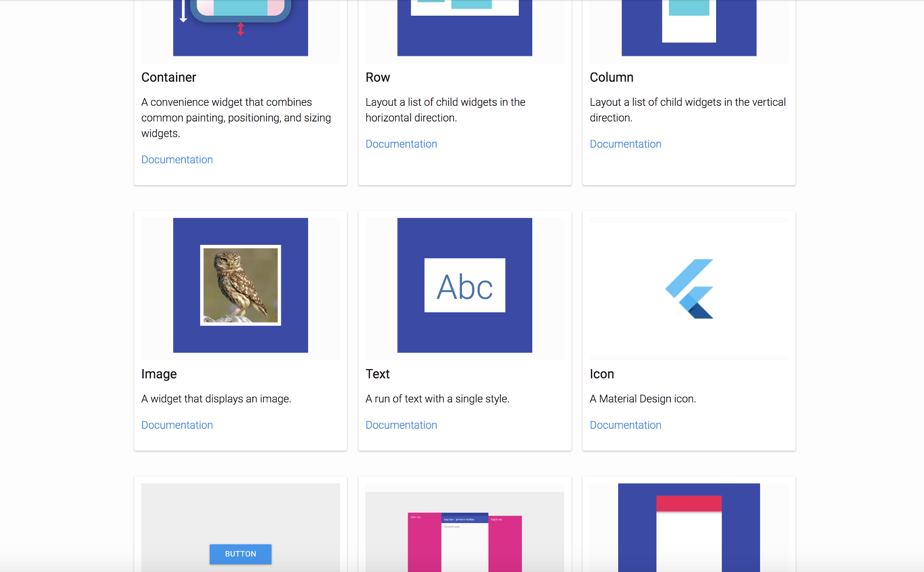Click the red app bar illustration in the bottom card
Image resolution: width=924 pixels, height=572 pixels.
pyautogui.click(x=689, y=528)
